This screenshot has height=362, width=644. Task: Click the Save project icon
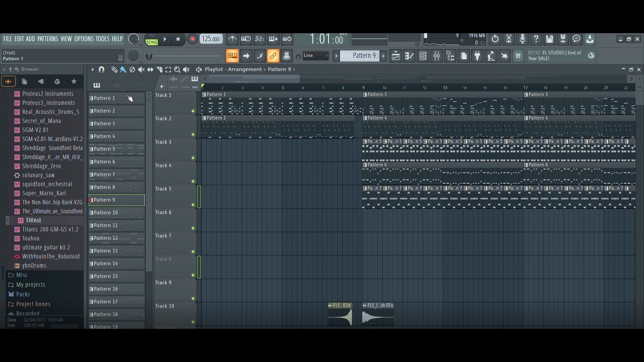click(x=549, y=39)
